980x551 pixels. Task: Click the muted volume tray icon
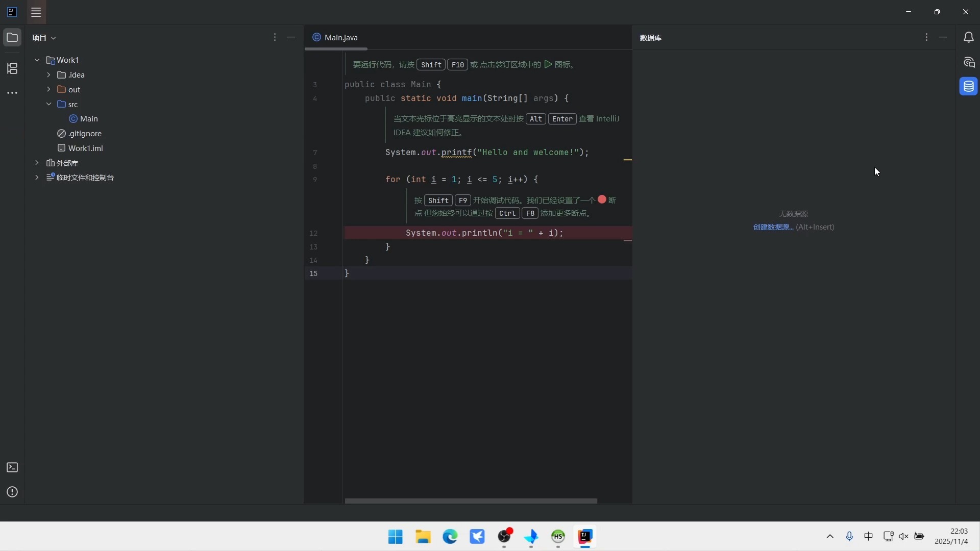(x=903, y=537)
